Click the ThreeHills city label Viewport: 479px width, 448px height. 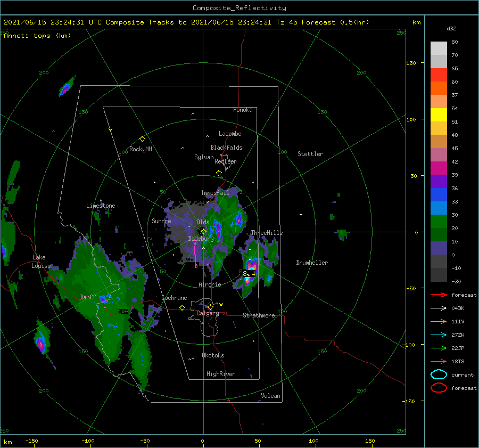click(x=267, y=233)
